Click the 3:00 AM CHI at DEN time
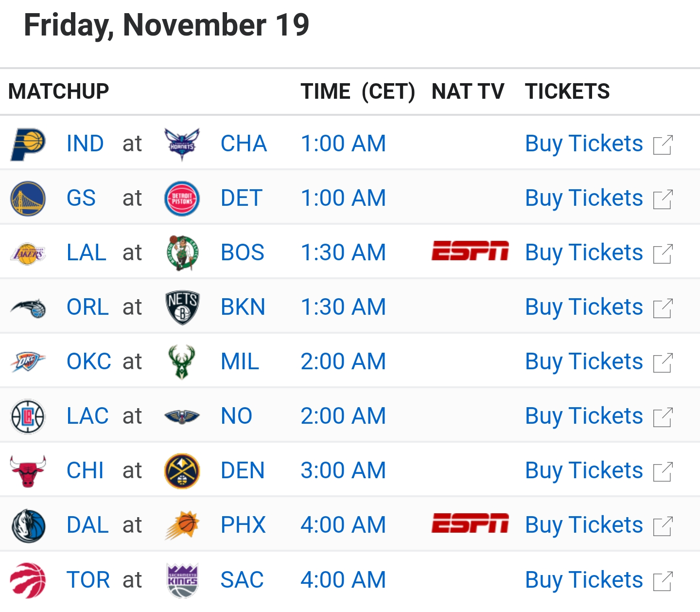Viewport: 700px width, 612px height. [x=343, y=470]
